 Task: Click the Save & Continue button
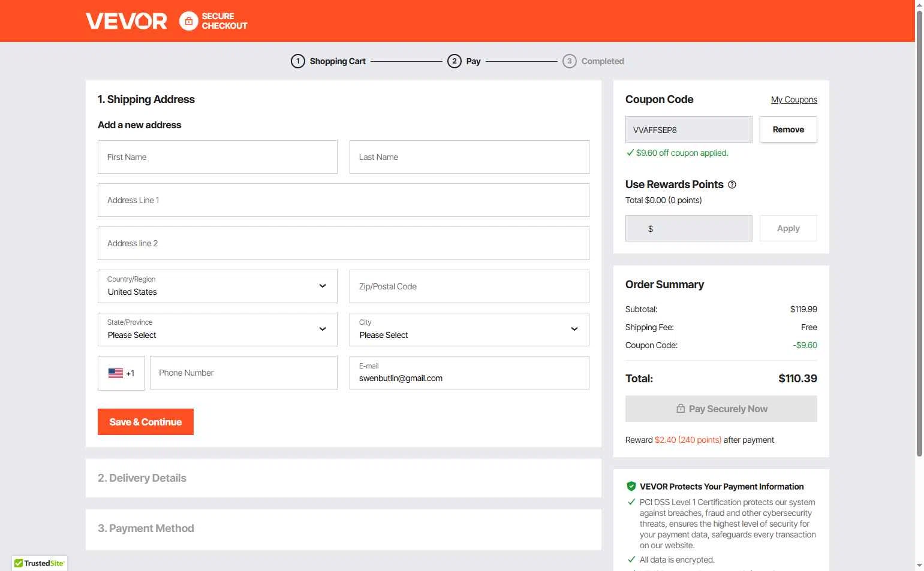[x=146, y=422]
